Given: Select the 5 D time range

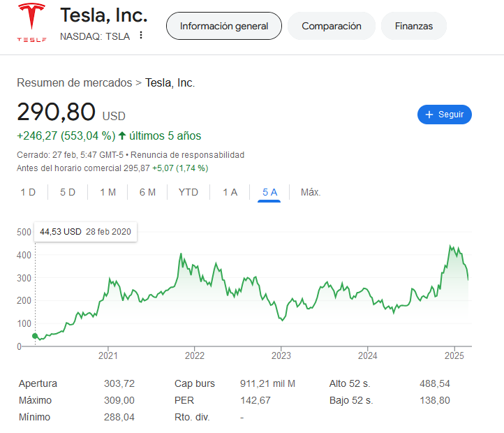Looking at the screenshot, I should 68,192.
